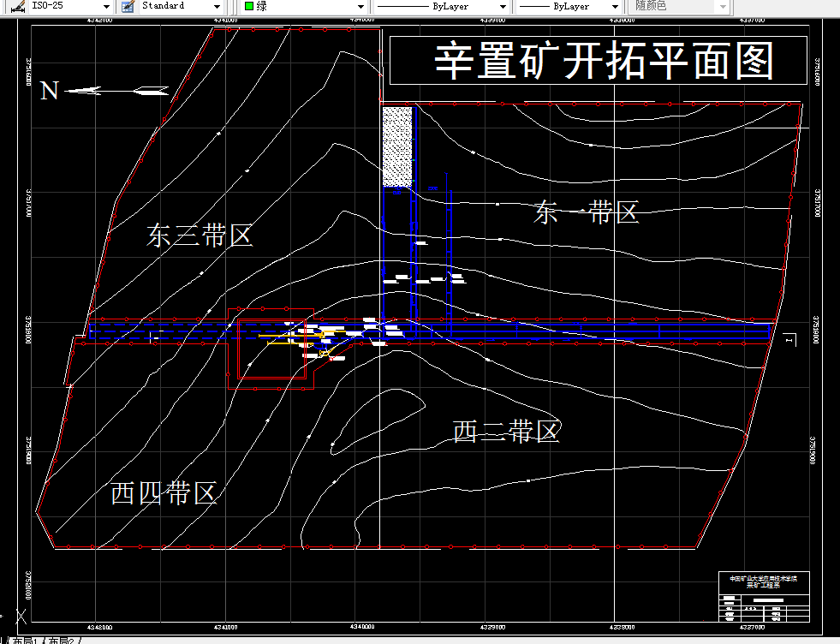Viewport: 840px width, 644px height.
Task: Select the 东一带区 region label
Action: (587, 212)
